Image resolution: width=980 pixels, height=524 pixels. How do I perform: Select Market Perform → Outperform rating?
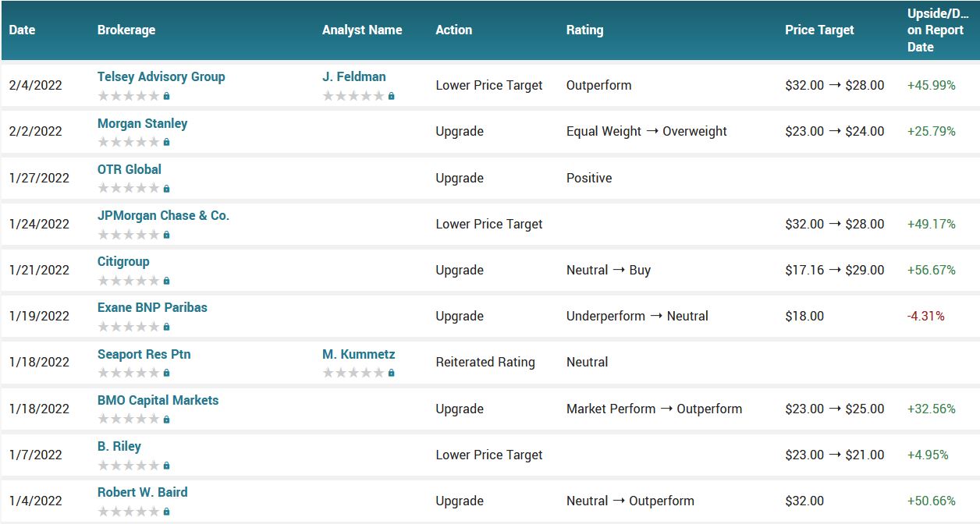click(654, 409)
